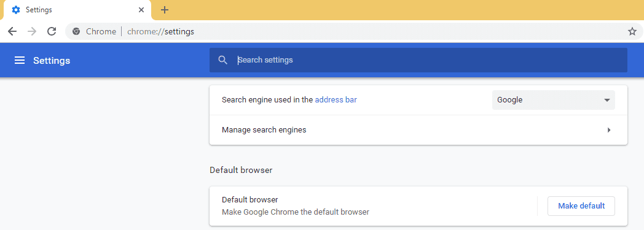This screenshot has height=230, width=644.
Task: Click the magnifier icon in search settings
Action: [x=222, y=60]
